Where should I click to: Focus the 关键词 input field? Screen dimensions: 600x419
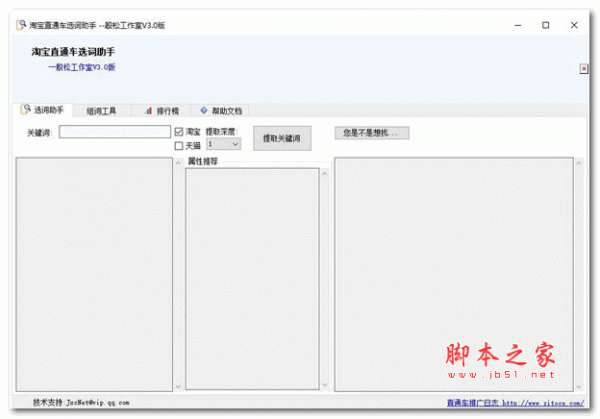(x=115, y=131)
